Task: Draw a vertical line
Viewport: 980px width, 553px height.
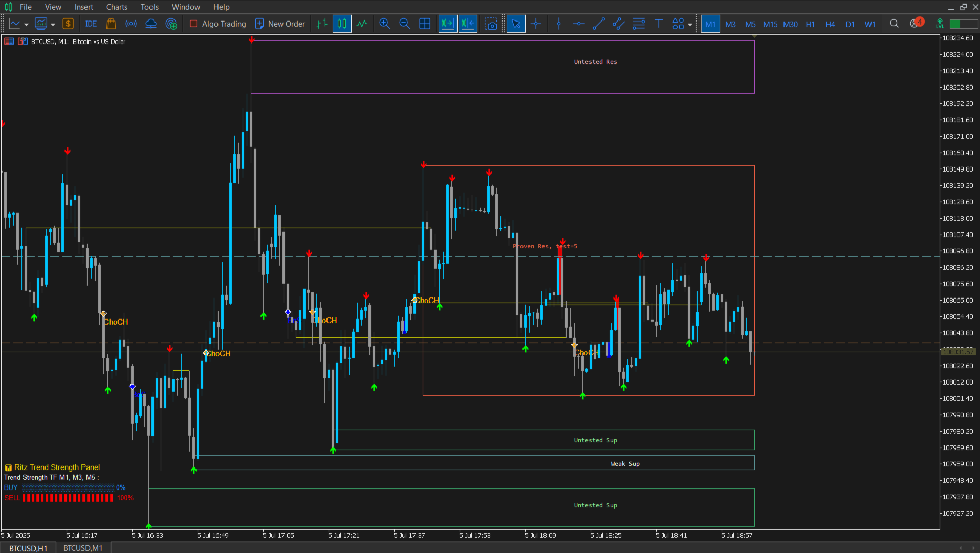Action: click(x=559, y=24)
